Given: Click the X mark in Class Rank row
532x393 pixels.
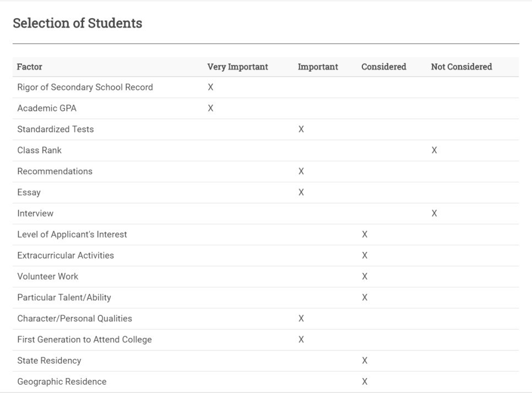Looking at the screenshot, I should pos(435,150).
